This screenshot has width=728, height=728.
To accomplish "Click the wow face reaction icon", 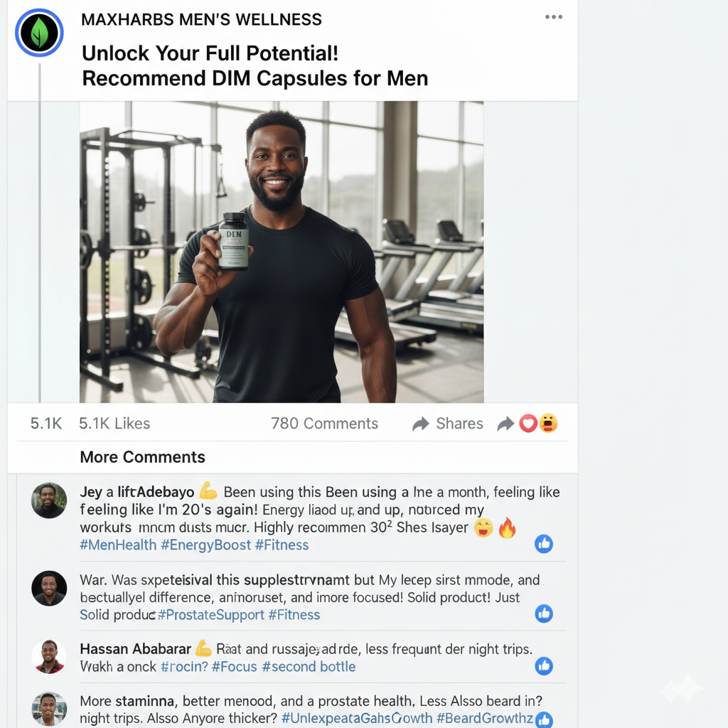I will tap(548, 424).
